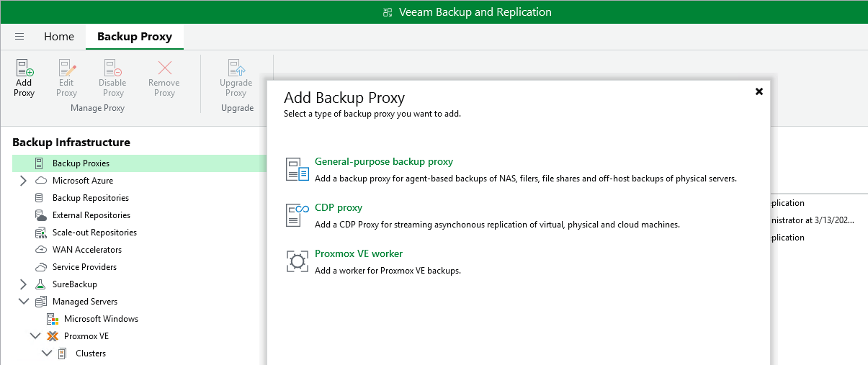
Task: Click the Backup Proxies node icon
Action: [x=39, y=163]
